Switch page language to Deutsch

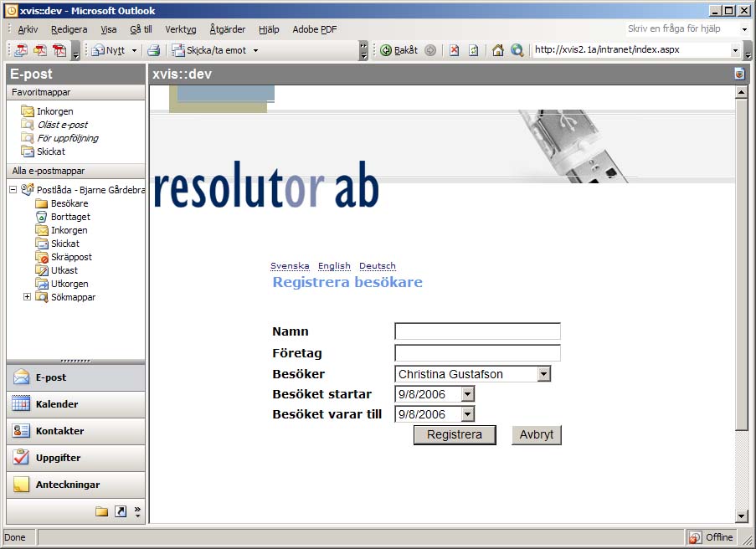click(x=378, y=266)
